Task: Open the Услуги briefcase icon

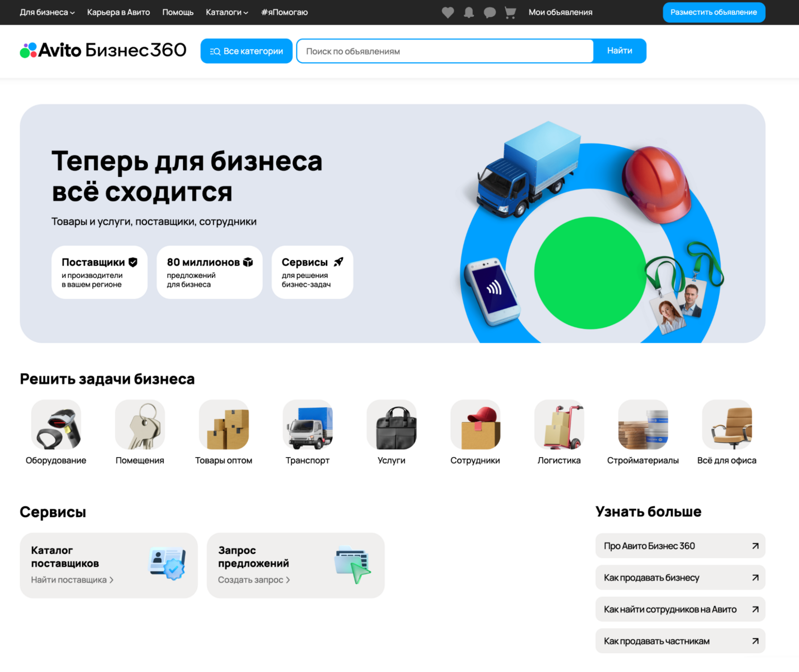Action: [391, 424]
